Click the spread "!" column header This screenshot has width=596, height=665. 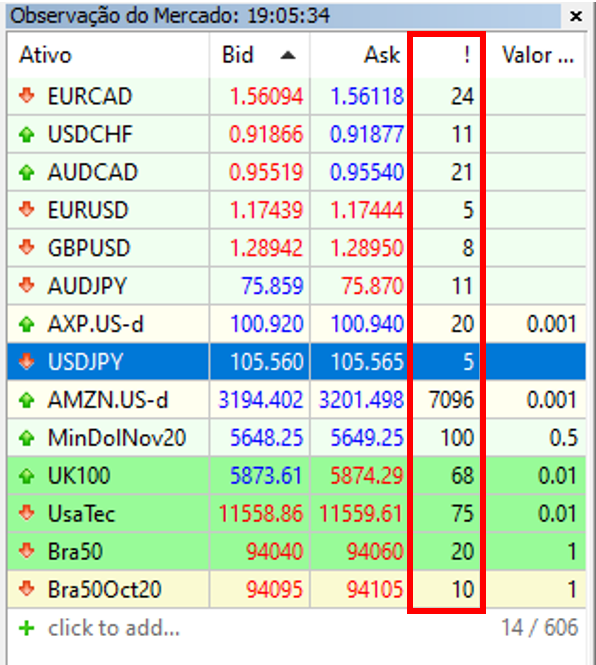pos(446,55)
